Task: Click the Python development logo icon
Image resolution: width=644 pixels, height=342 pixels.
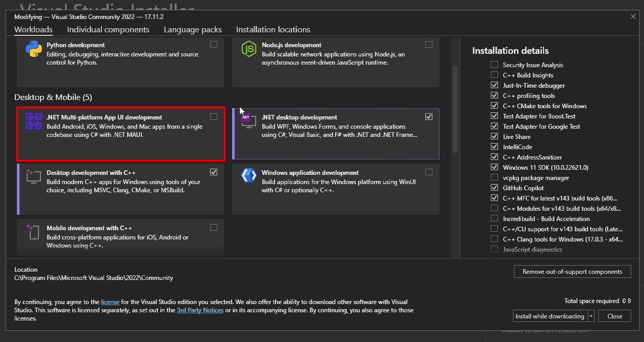Action: (34, 49)
